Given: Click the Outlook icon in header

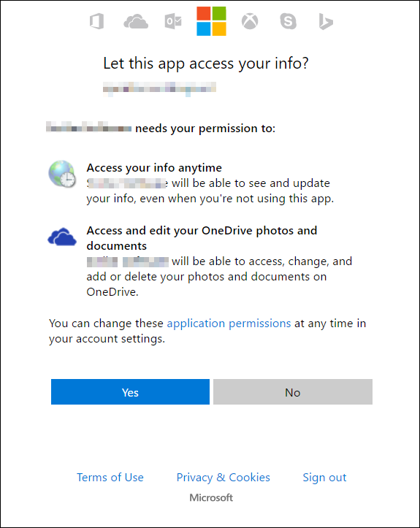Looking at the screenshot, I should (x=173, y=22).
